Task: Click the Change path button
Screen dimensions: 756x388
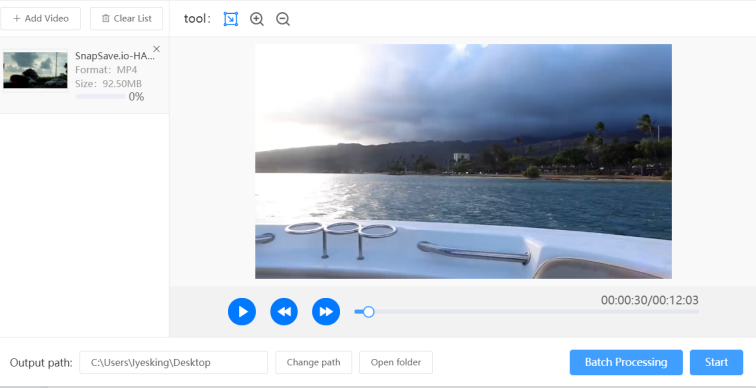Action: tap(313, 362)
